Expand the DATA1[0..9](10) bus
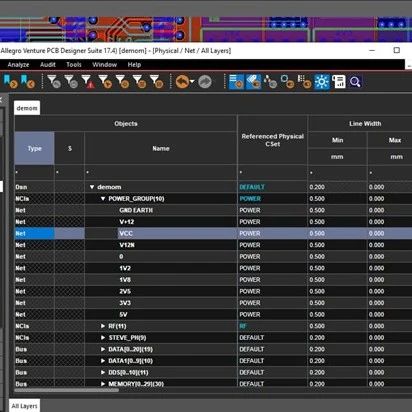This screenshot has width=412, height=412. [103, 361]
